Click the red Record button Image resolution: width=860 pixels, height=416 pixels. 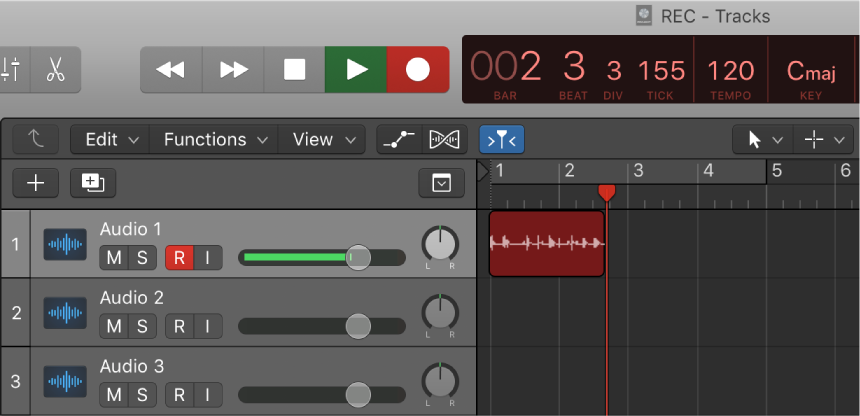coord(418,70)
